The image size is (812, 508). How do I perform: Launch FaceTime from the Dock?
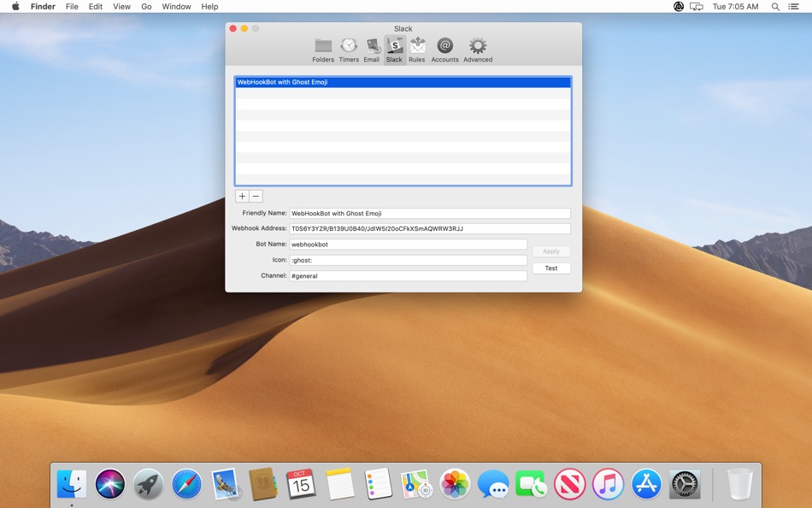(x=531, y=484)
